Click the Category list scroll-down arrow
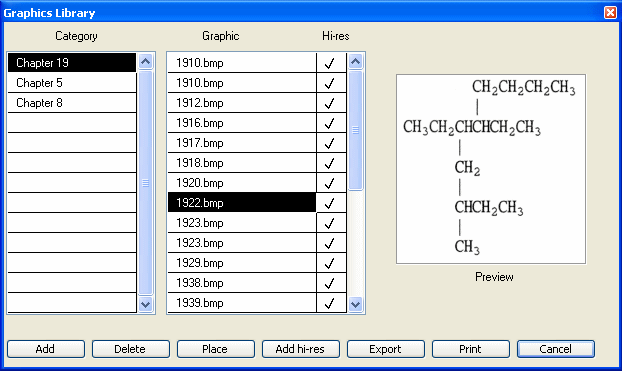This screenshot has width=622, height=371. (x=146, y=304)
